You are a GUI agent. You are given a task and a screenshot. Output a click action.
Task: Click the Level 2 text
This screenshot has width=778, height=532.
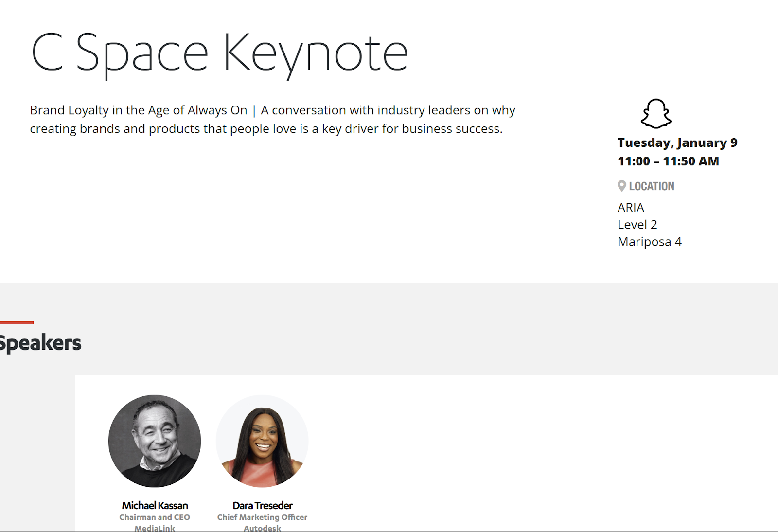[637, 225]
